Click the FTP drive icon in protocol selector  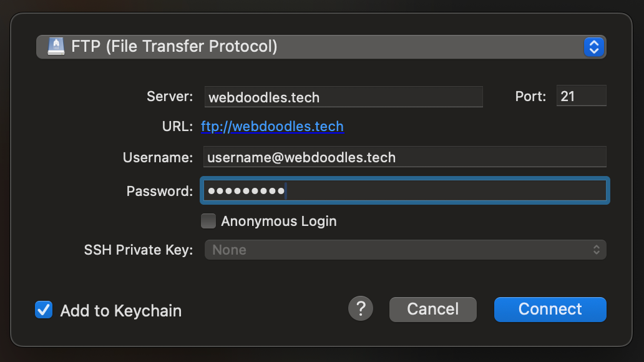56,47
